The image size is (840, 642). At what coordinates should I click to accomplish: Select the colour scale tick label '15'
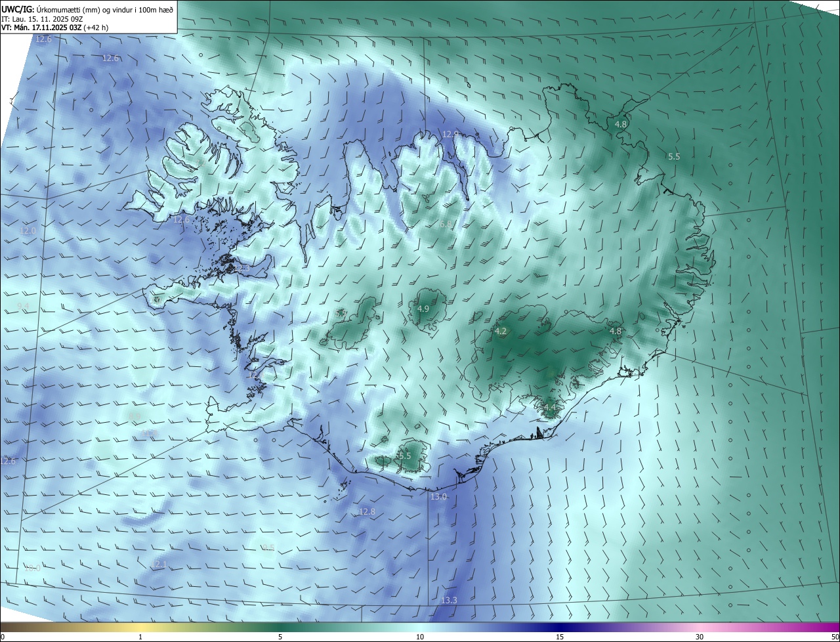[x=560, y=637]
